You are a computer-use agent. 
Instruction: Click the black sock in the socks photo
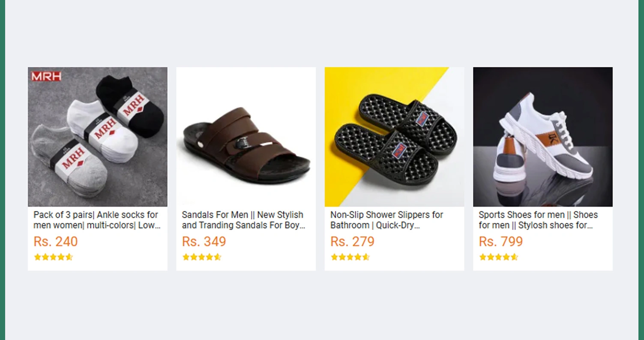[146, 116]
